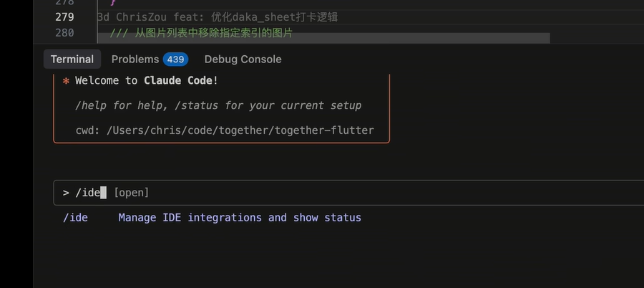The width and height of the screenshot is (644, 288).
Task: Open the Problems tab
Action: pos(135,59)
